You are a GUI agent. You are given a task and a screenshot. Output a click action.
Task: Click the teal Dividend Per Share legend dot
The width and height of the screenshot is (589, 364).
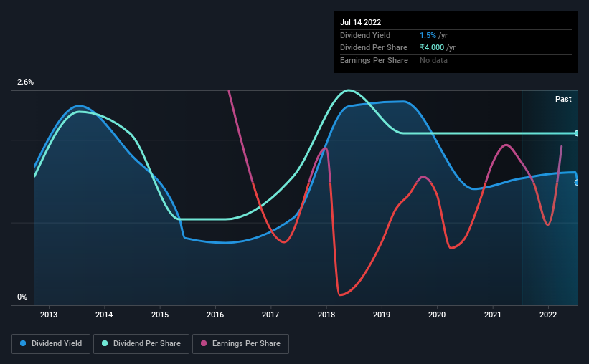click(x=105, y=343)
